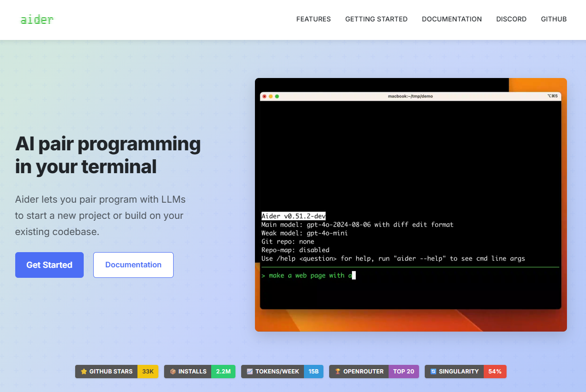Click the blue Get Started button
Image resolution: width=586 pixels, height=392 pixels.
tap(49, 265)
